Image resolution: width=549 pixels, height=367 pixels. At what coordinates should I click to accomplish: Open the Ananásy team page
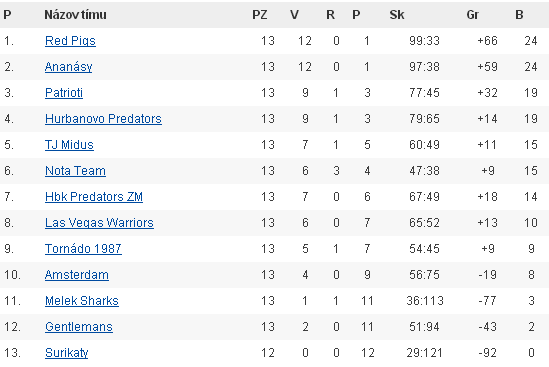click(x=69, y=67)
